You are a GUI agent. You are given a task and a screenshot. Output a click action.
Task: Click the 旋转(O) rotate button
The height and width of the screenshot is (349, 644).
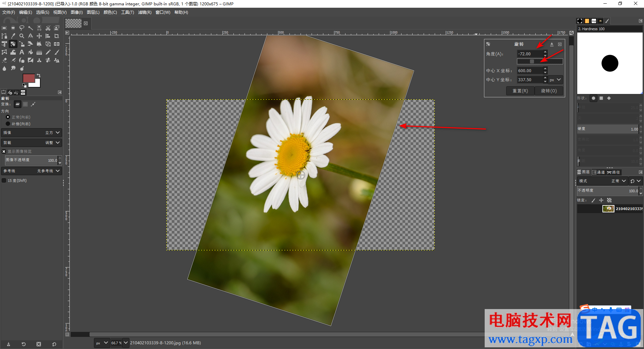[x=549, y=91]
